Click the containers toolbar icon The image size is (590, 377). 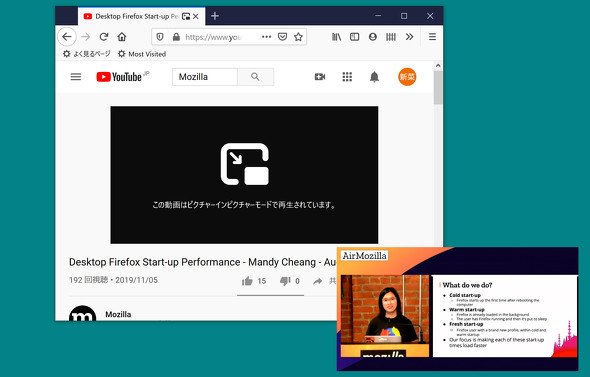point(391,37)
